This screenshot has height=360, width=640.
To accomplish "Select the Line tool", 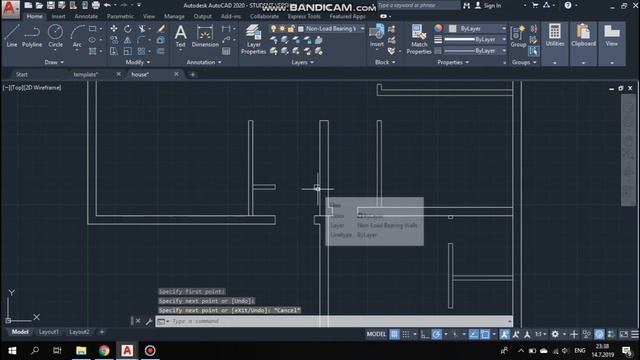I will tap(12, 36).
